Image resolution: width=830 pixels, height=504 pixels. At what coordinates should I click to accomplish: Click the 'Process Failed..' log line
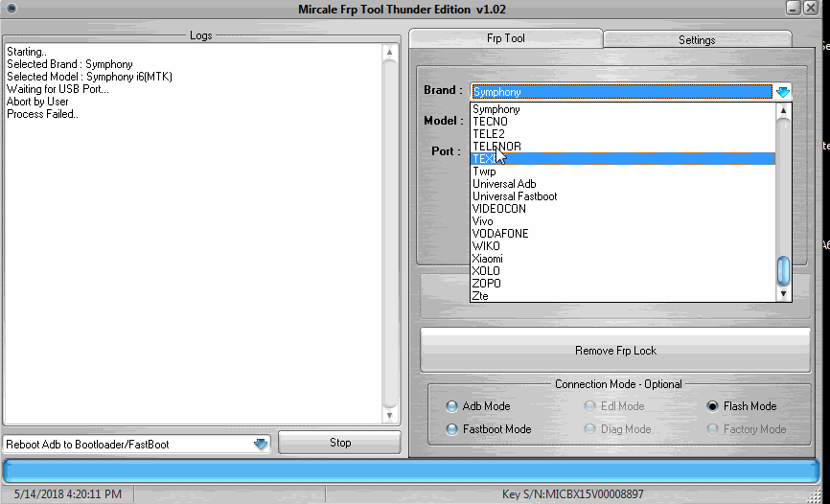click(x=42, y=114)
